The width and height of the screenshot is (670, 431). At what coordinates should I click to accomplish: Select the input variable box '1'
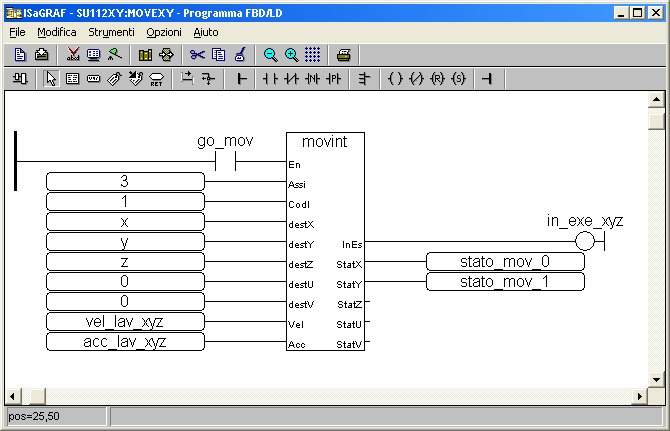(x=125, y=202)
